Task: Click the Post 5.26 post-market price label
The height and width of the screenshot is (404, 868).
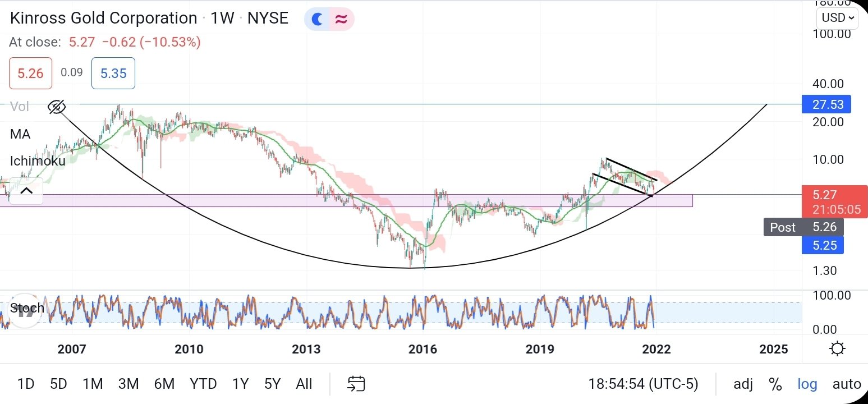Action: [803, 227]
